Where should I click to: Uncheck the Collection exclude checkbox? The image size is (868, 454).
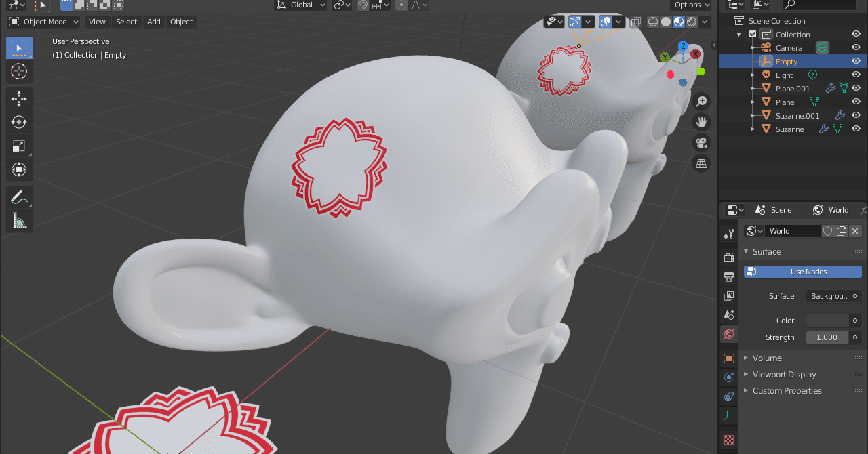pyautogui.click(x=752, y=34)
